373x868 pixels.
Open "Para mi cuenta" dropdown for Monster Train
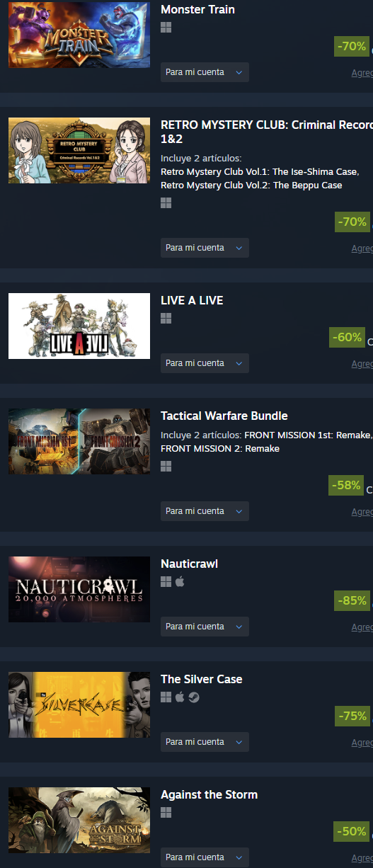pyautogui.click(x=205, y=72)
